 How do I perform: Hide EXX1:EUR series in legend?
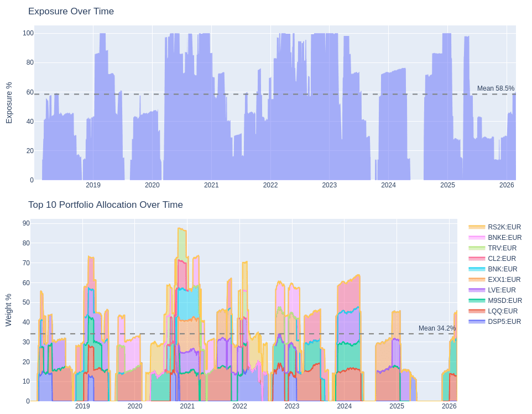[x=495, y=279]
